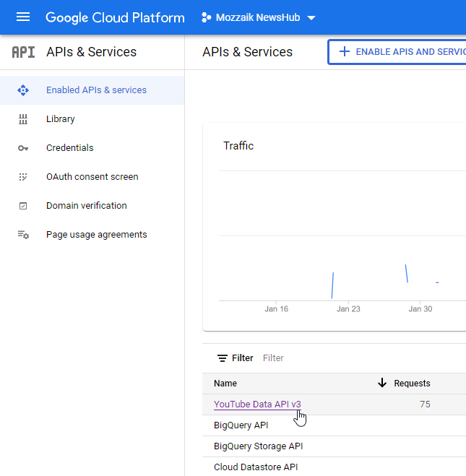Click the Jan 30 axis label
Screen dimensions: 466x476
[x=420, y=309]
